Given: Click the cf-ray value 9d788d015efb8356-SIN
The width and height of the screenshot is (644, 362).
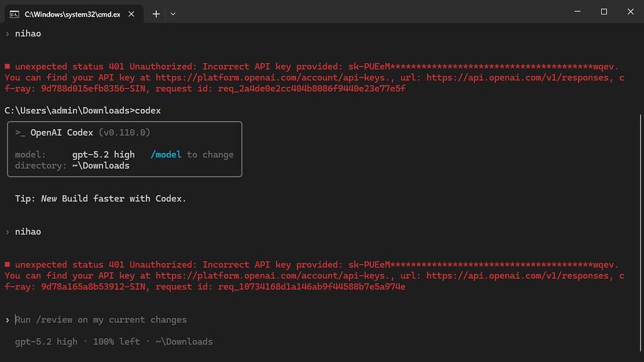Looking at the screenshot, I should (93, 89).
